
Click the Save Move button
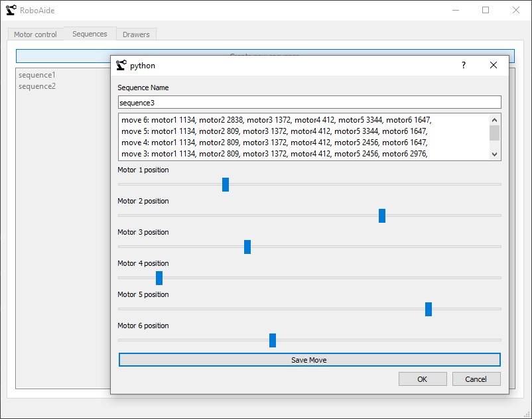[309, 360]
